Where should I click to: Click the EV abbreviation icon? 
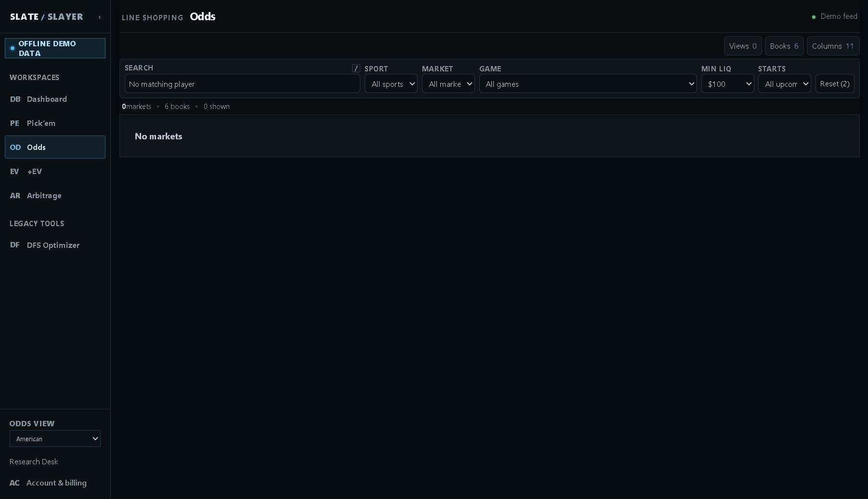[14, 171]
